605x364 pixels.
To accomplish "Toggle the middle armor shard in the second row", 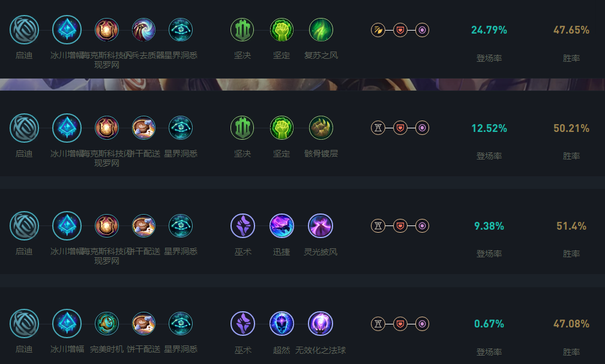I will click(x=399, y=127).
